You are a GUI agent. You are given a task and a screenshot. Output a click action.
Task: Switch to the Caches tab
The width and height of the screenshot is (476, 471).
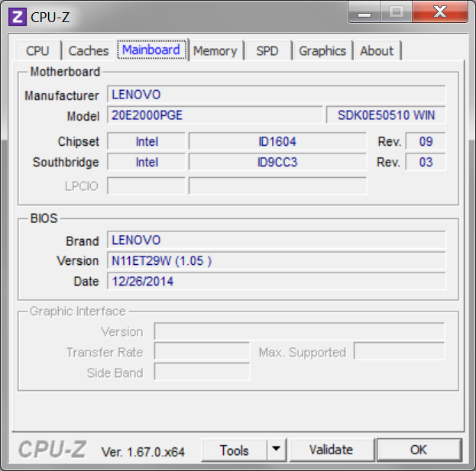(x=89, y=51)
